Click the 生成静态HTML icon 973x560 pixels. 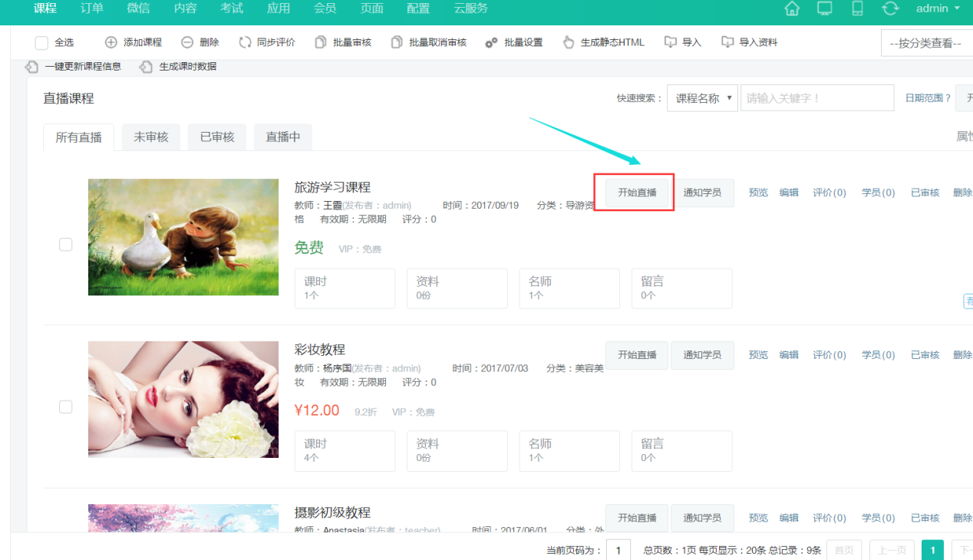568,42
